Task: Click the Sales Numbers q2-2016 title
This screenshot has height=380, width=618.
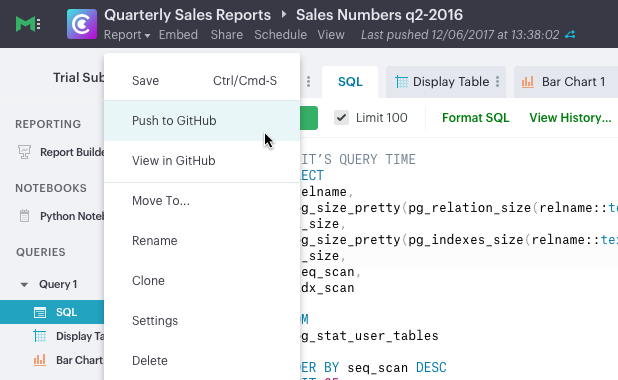Action: [379, 15]
